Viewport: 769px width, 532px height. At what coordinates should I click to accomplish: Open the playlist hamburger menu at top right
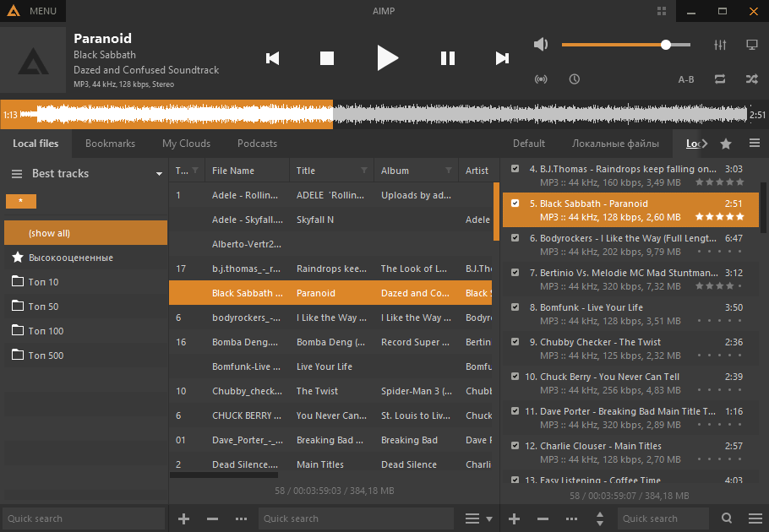[755, 143]
